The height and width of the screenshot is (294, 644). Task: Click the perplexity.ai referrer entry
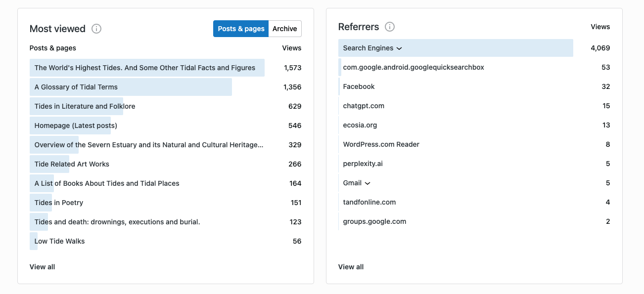(363, 164)
